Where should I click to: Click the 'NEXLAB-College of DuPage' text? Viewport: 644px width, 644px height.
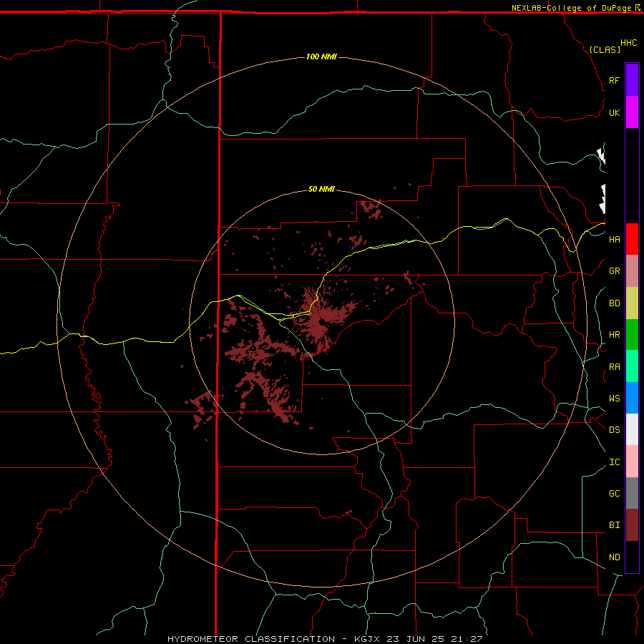point(571,8)
